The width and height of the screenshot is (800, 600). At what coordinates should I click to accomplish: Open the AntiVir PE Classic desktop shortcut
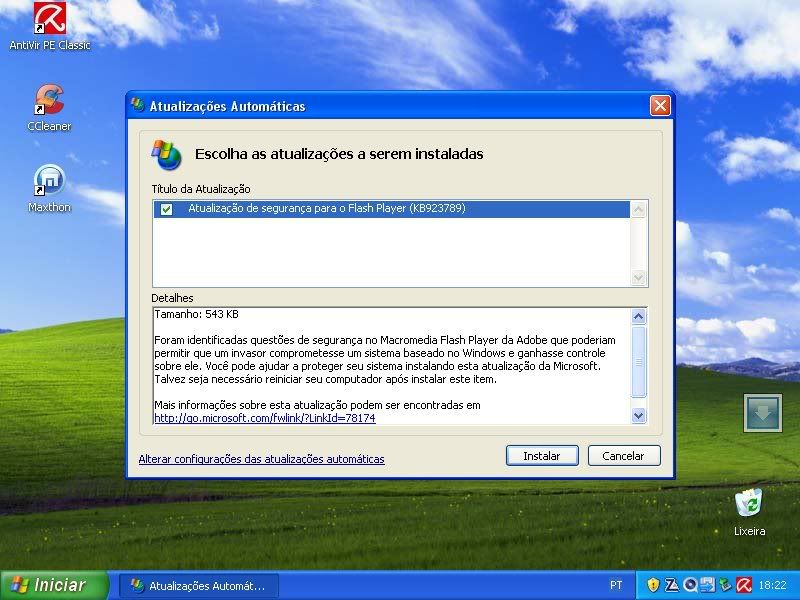click(x=49, y=26)
